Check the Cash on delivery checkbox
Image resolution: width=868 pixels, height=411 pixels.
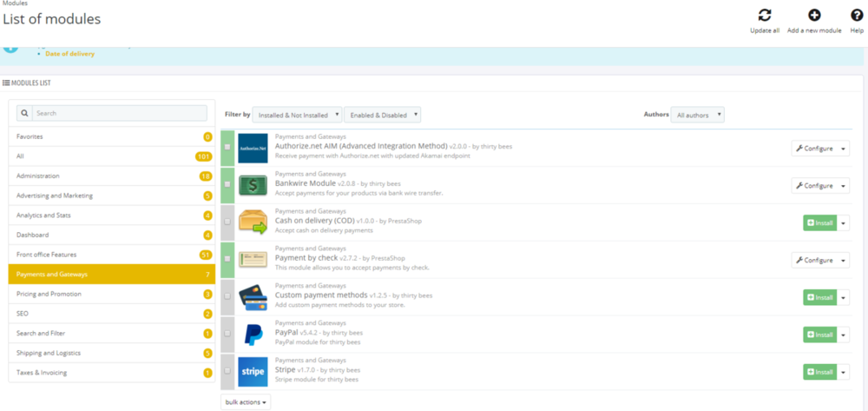[x=227, y=221]
